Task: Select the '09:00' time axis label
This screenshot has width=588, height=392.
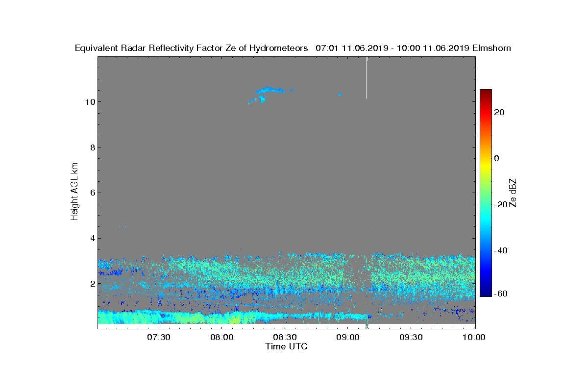Action: (348, 337)
